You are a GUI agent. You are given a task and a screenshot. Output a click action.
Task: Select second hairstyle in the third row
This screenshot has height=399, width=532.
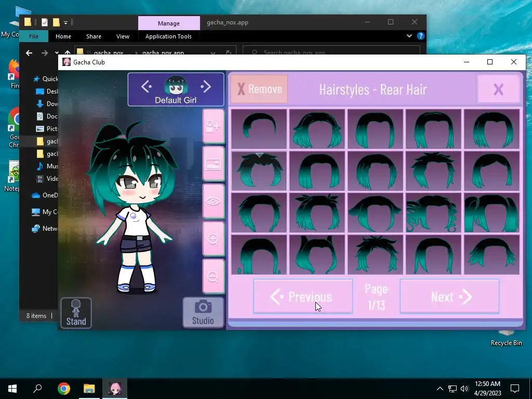(x=317, y=212)
